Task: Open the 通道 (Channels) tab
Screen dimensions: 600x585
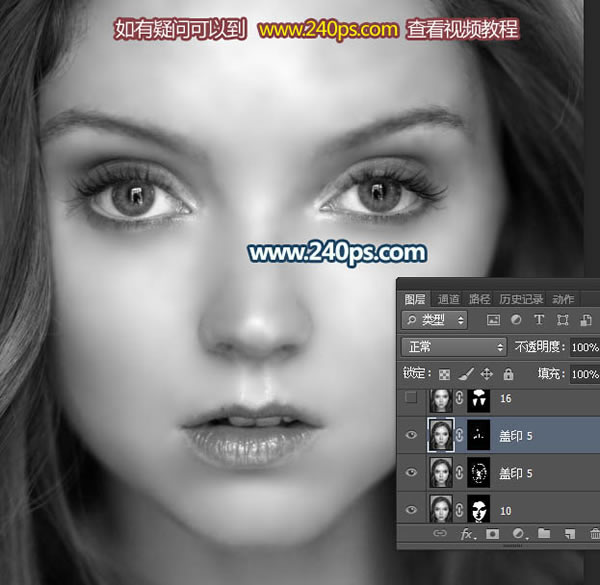Action: click(x=448, y=299)
